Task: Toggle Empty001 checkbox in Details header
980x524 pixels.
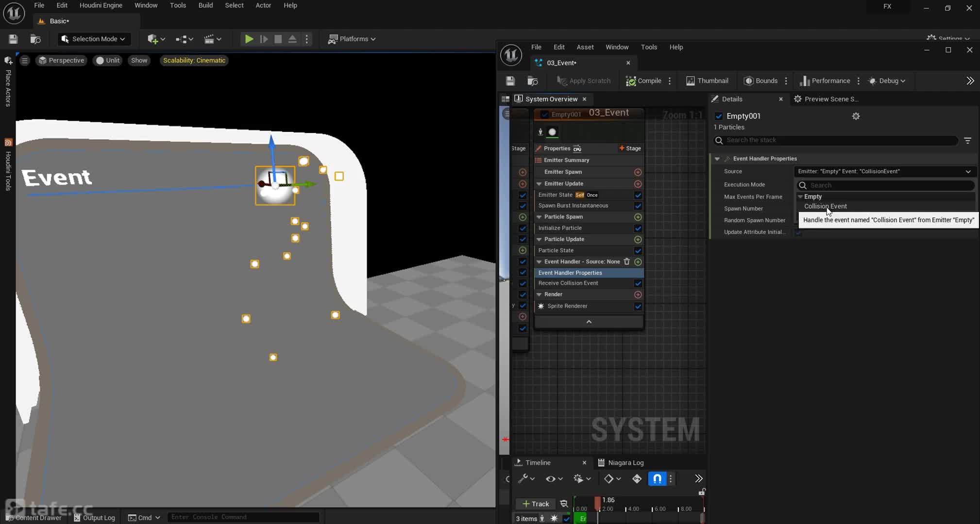Action: (x=719, y=116)
